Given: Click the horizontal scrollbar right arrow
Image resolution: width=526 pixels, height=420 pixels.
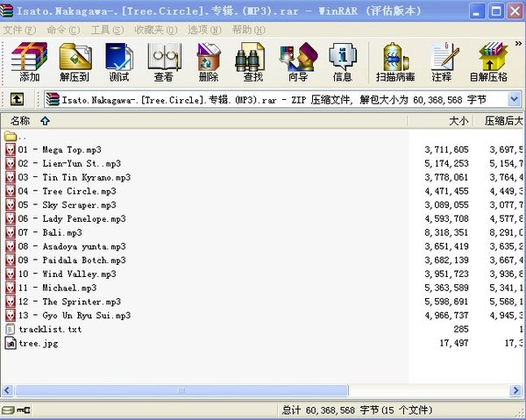Looking at the screenshot, I should 516,390.
